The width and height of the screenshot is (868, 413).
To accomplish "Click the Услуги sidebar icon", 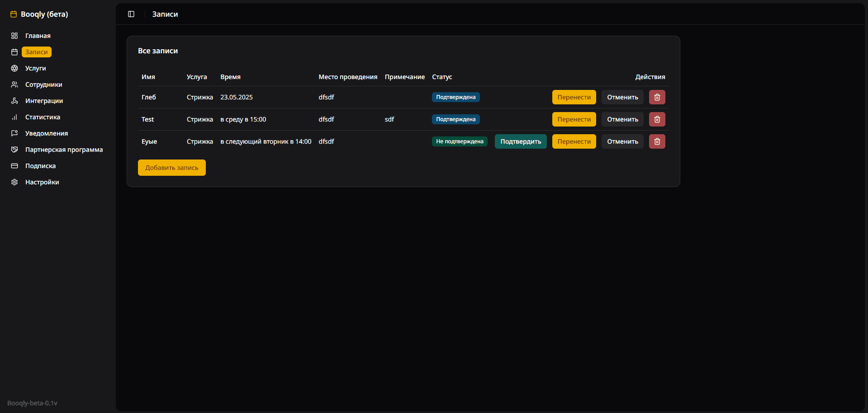I will (14, 68).
